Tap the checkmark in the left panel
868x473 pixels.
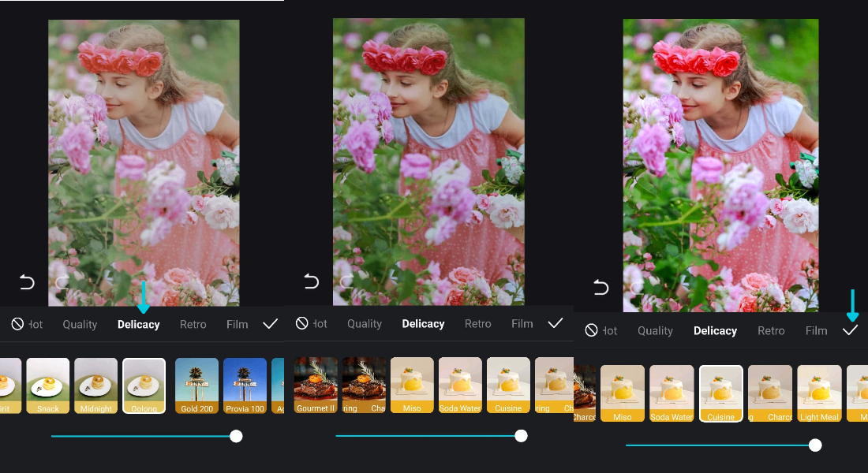[270, 324]
